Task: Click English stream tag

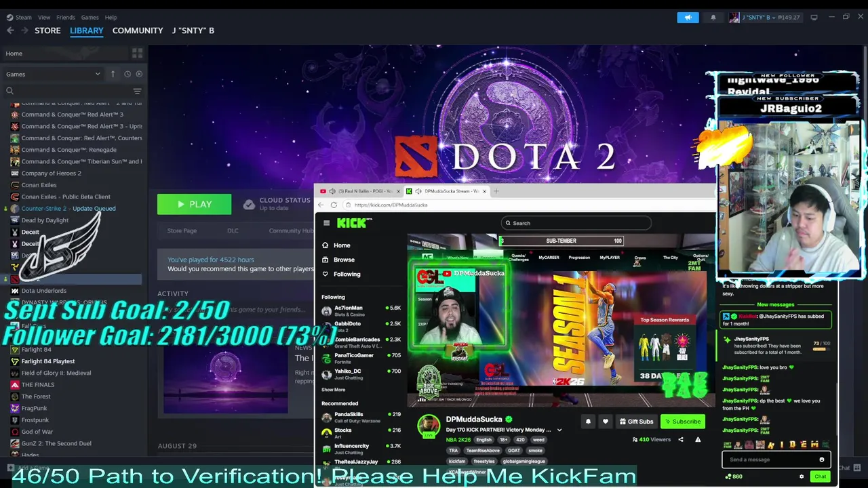Action: (484, 440)
